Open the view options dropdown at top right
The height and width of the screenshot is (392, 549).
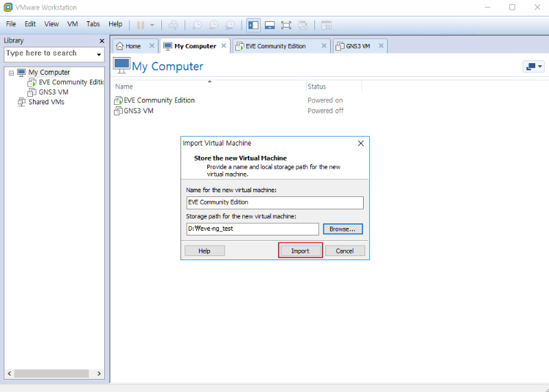pyautogui.click(x=533, y=67)
